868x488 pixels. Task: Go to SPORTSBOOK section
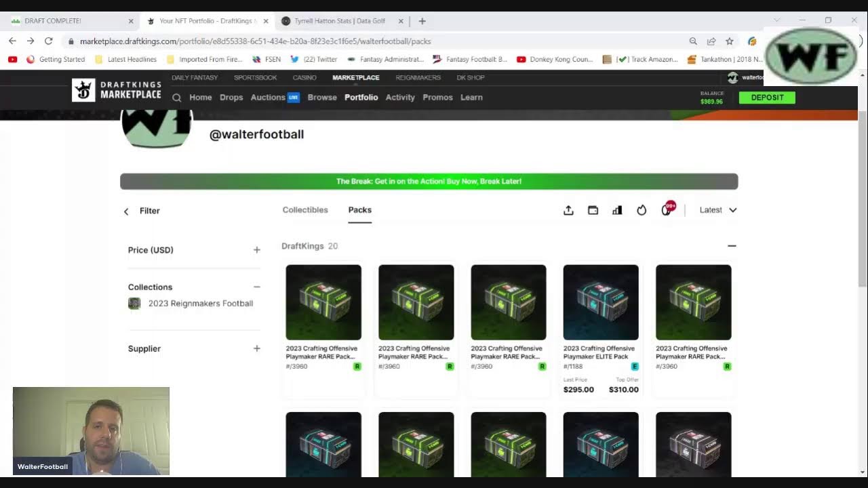coord(256,78)
